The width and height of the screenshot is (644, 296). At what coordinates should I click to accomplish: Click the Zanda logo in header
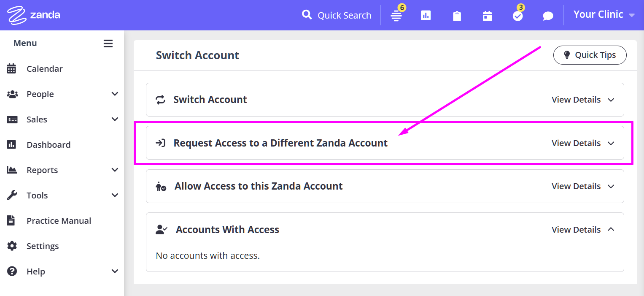[34, 15]
